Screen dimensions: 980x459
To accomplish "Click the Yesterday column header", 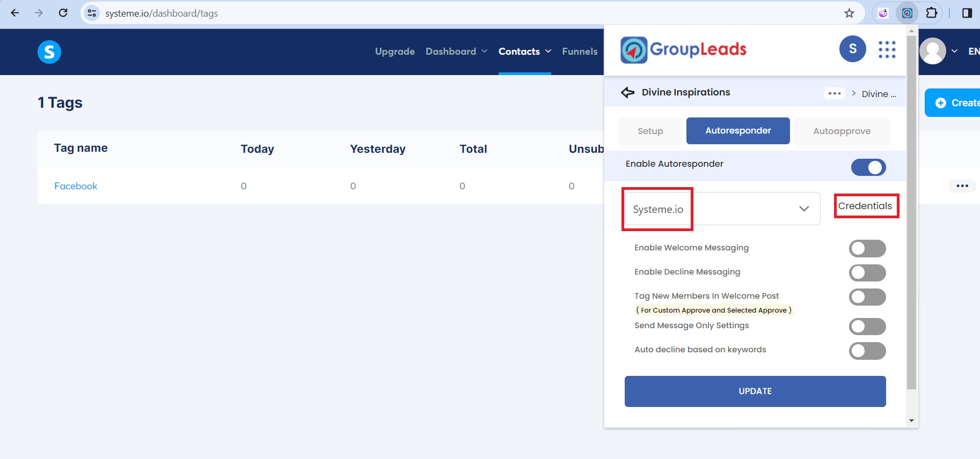I will (x=378, y=149).
